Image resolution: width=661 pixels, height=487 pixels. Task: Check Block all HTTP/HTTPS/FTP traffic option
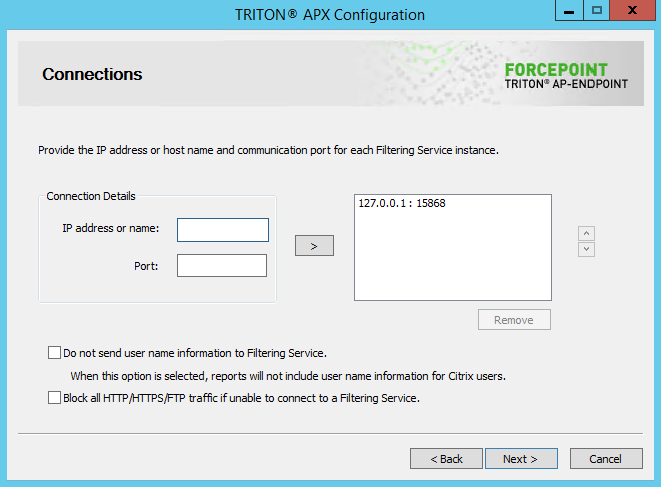pos(54,398)
